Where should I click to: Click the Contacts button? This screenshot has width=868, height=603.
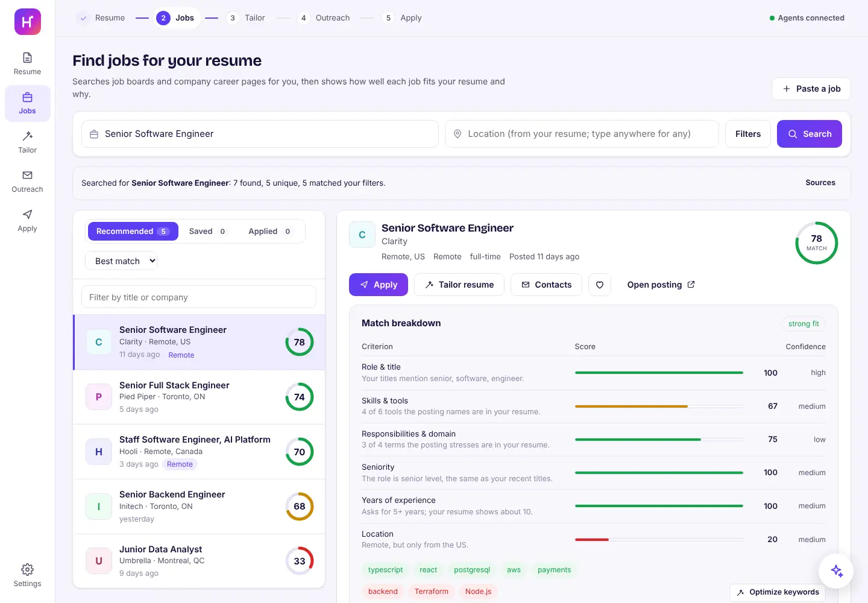(546, 285)
